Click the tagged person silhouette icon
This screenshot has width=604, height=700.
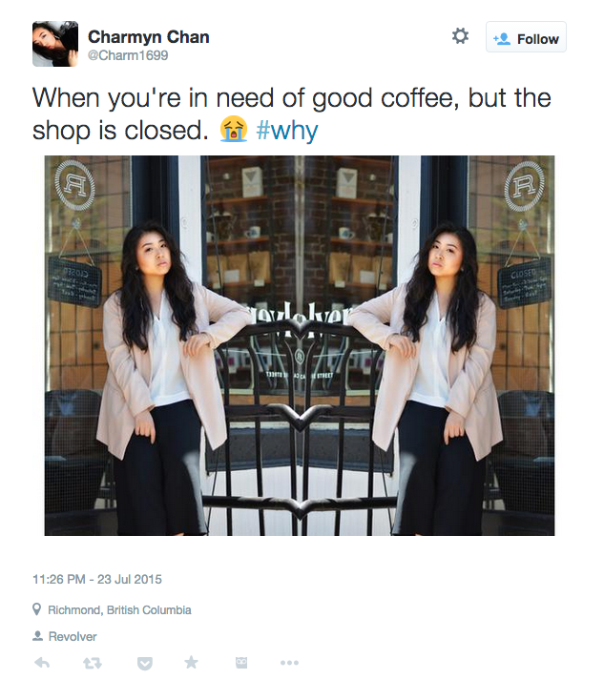(x=37, y=636)
